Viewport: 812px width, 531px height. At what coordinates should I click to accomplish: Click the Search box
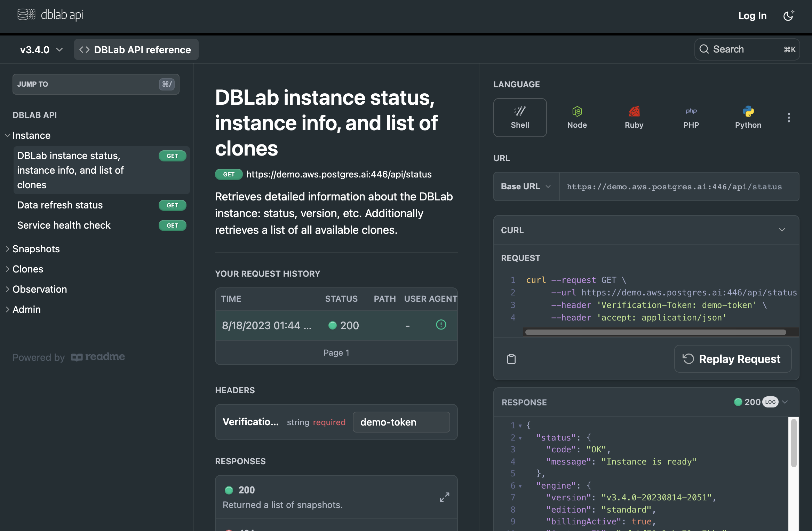tap(747, 49)
